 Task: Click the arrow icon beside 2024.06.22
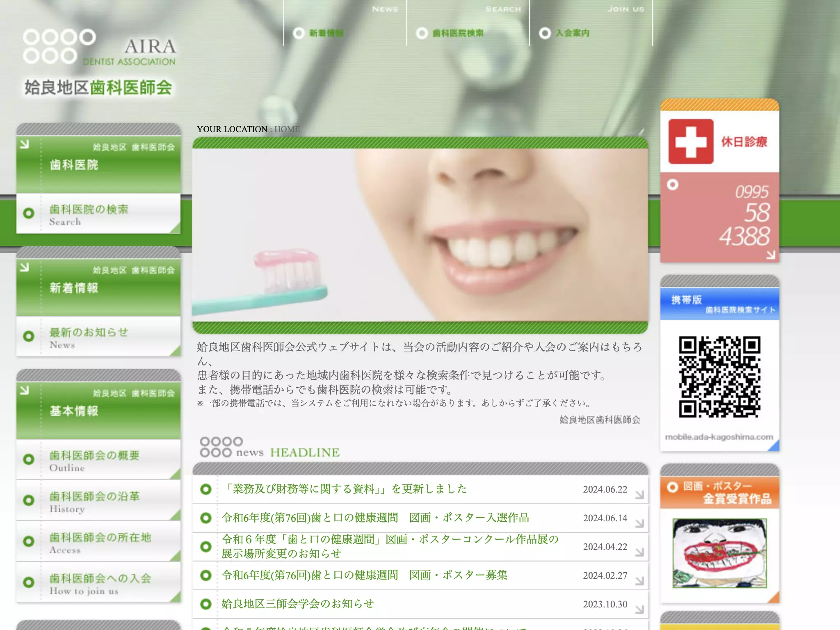(639, 495)
